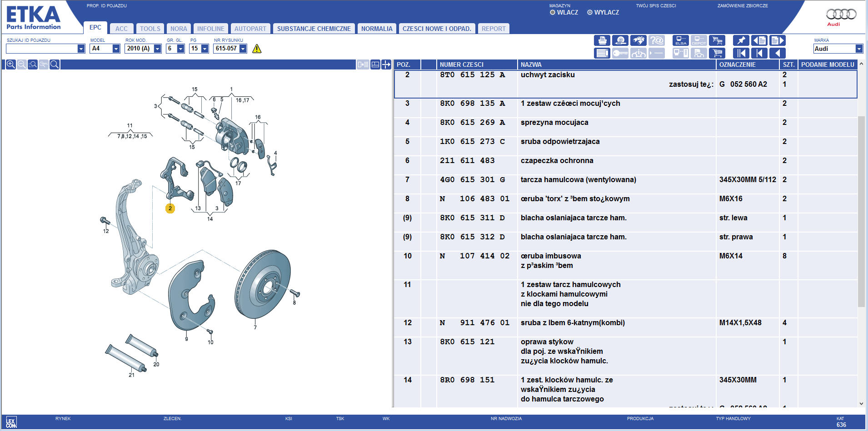868x431 pixels.
Task: Select part number N 911 476 01
Action: [474, 323]
